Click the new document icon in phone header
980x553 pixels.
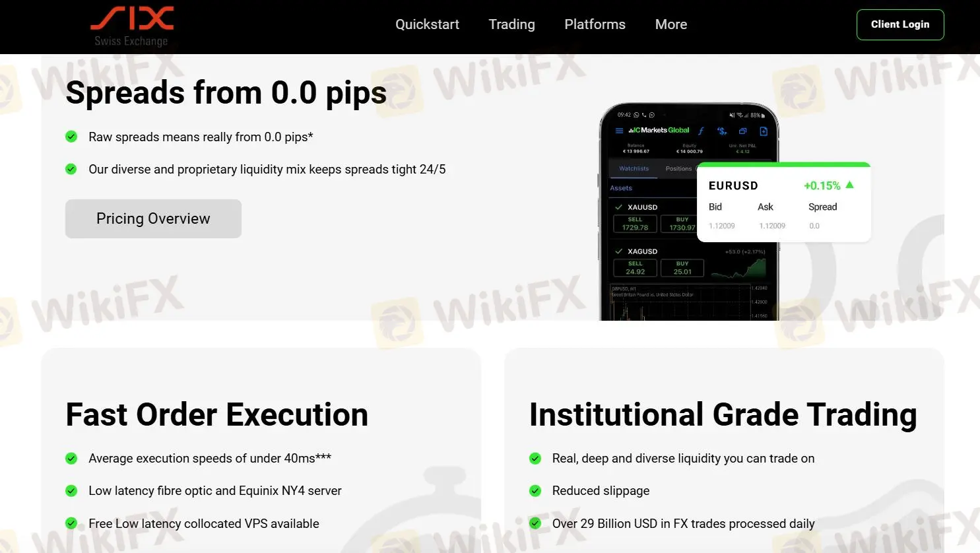click(764, 131)
